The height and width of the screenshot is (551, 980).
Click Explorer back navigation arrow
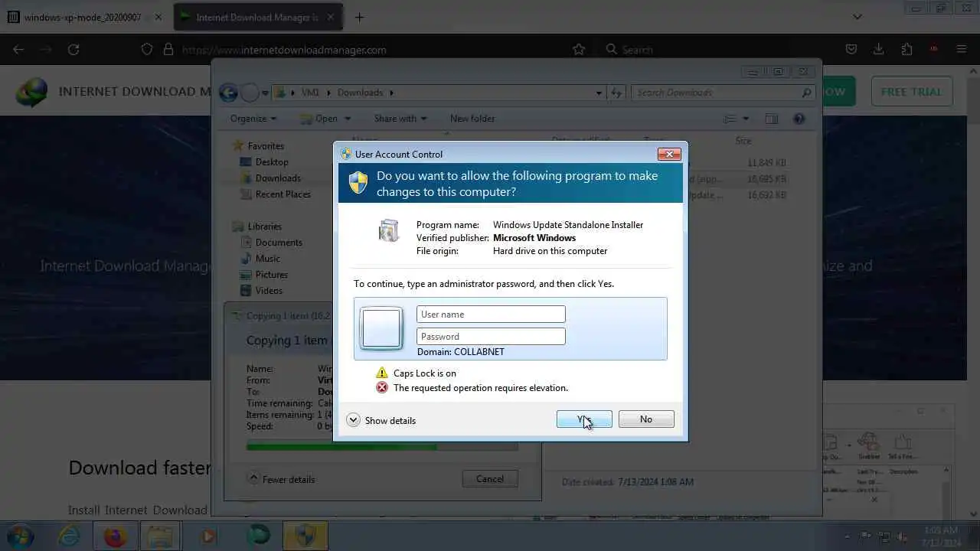[228, 93]
